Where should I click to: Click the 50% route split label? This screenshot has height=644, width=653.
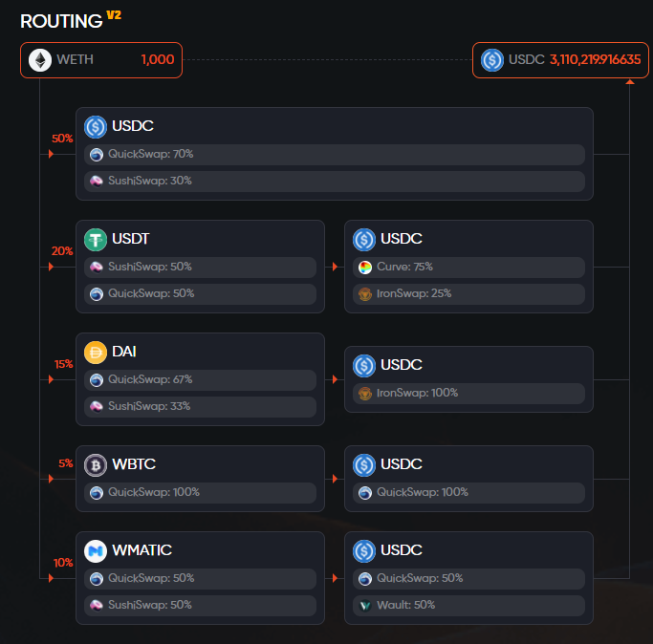coord(62,139)
